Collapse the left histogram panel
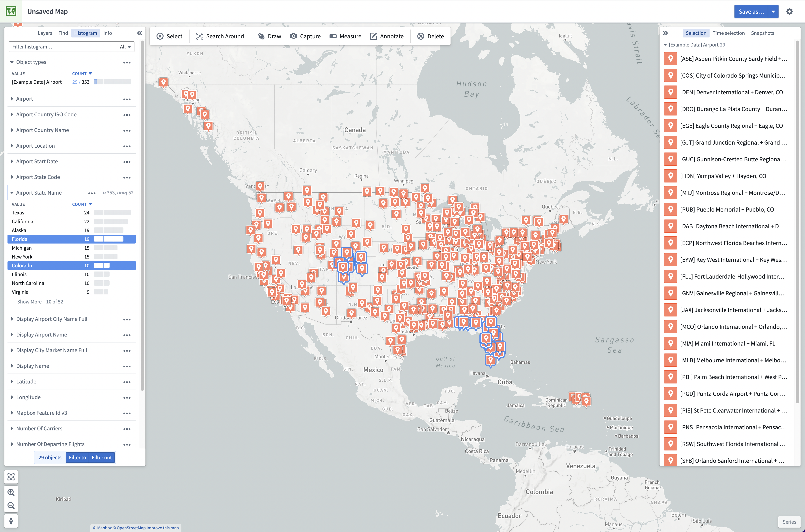 tap(140, 33)
